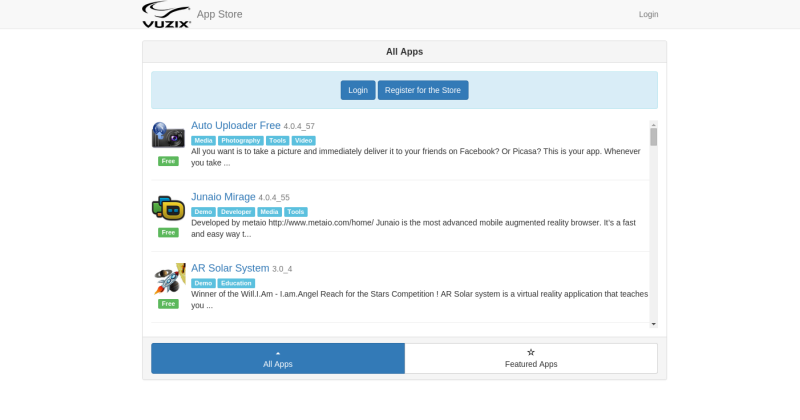Click the Free badge under AR Solar System
Viewport: 800px width, 420px height.
168,304
